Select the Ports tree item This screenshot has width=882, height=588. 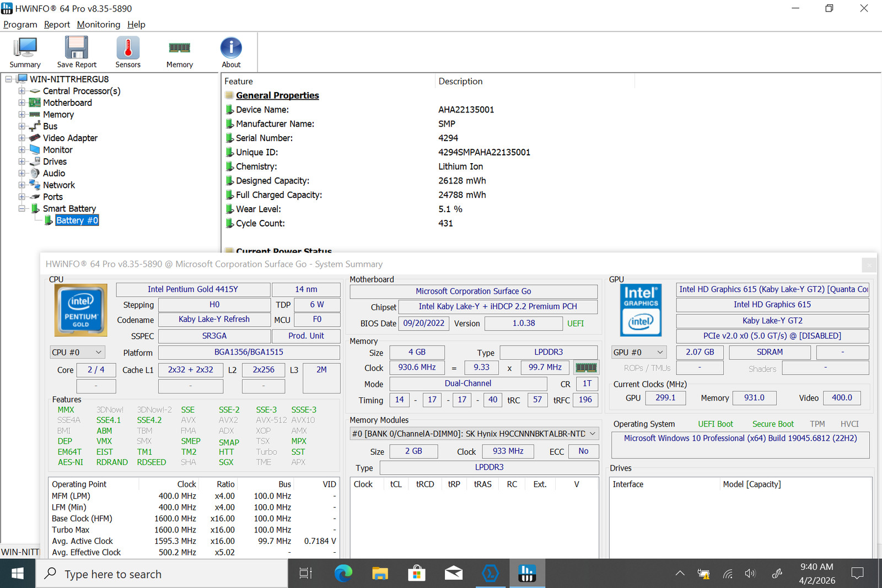click(x=53, y=197)
